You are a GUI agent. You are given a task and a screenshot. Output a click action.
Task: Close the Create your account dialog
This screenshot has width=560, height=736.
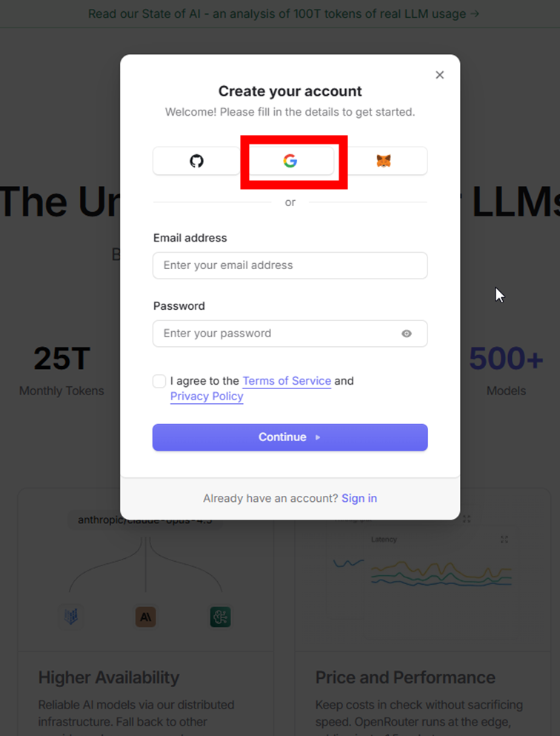(439, 75)
